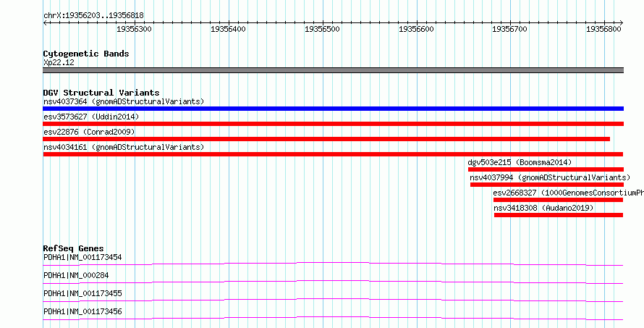The image size is (644, 328).
Task: Click the nsv4037994 variant label
Action: pos(550,177)
